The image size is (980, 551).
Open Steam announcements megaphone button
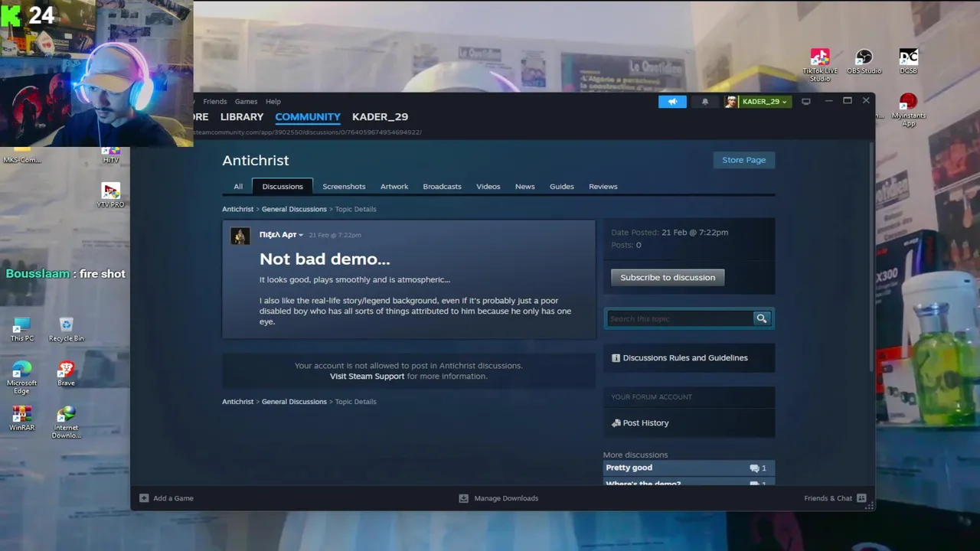(x=672, y=102)
